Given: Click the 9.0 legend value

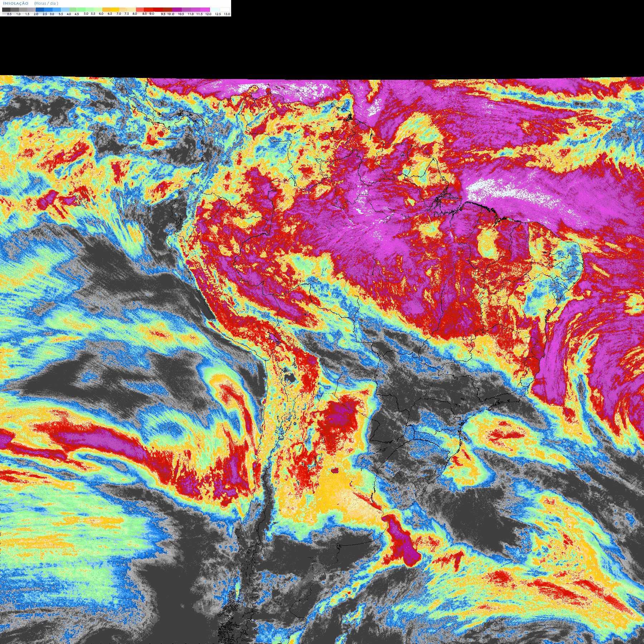Looking at the screenshot, I should pyautogui.click(x=152, y=14).
